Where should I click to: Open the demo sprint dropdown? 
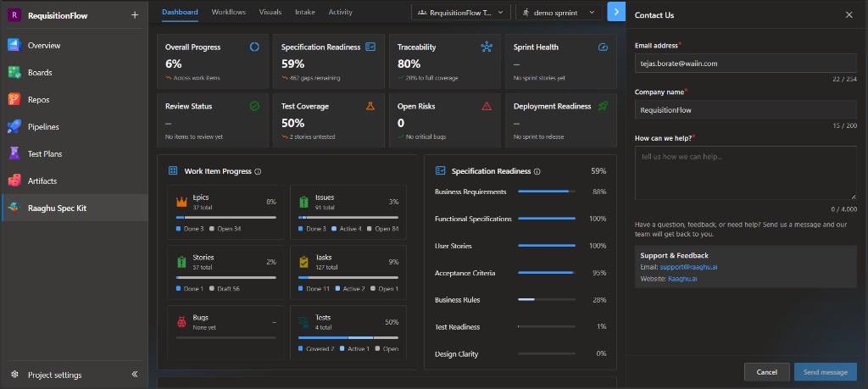tap(559, 12)
